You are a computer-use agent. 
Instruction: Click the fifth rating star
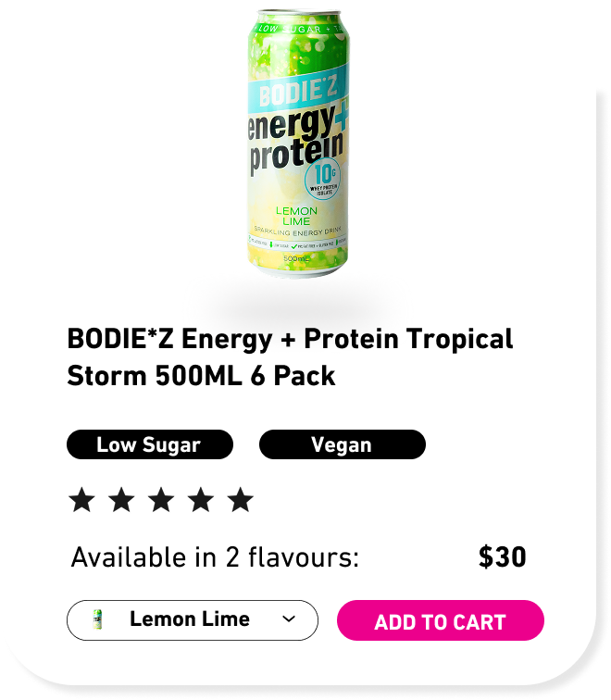(240, 499)
